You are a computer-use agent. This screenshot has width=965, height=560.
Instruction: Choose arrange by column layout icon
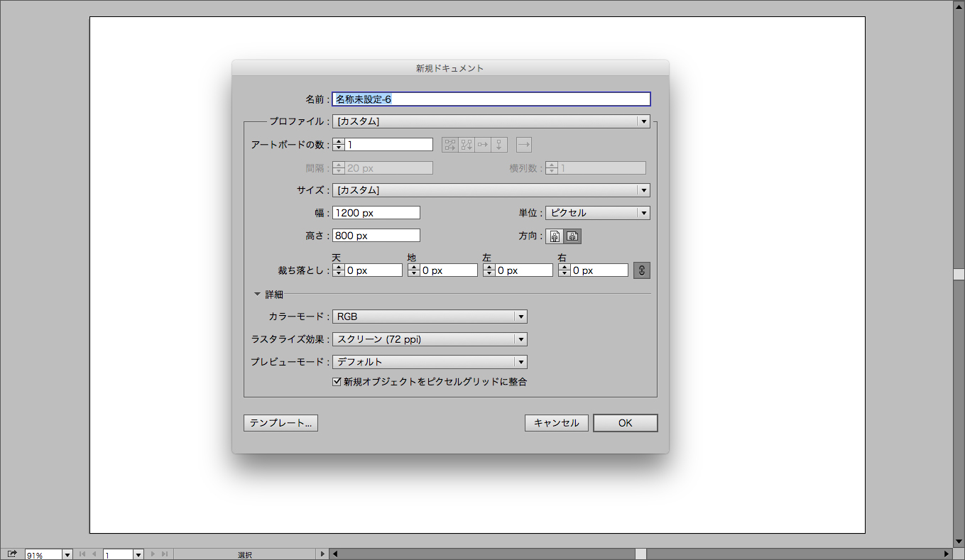pyautogui.click(x=499, y=145)
